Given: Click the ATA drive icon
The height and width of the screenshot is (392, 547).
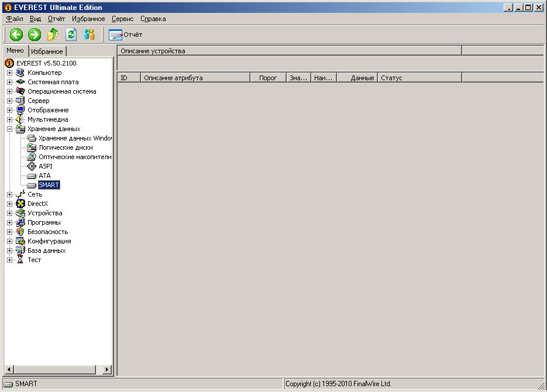Looking at the screenshot, I should (32, 176).
